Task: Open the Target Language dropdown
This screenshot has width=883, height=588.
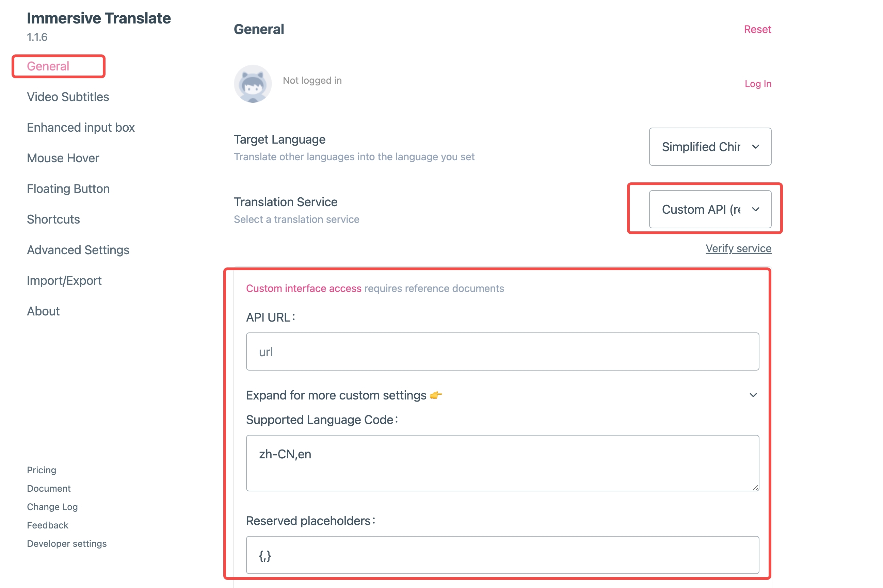Action: pos(710,147)
